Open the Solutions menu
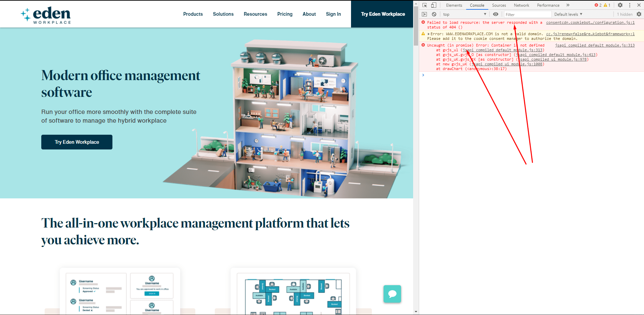 point(223,14)
